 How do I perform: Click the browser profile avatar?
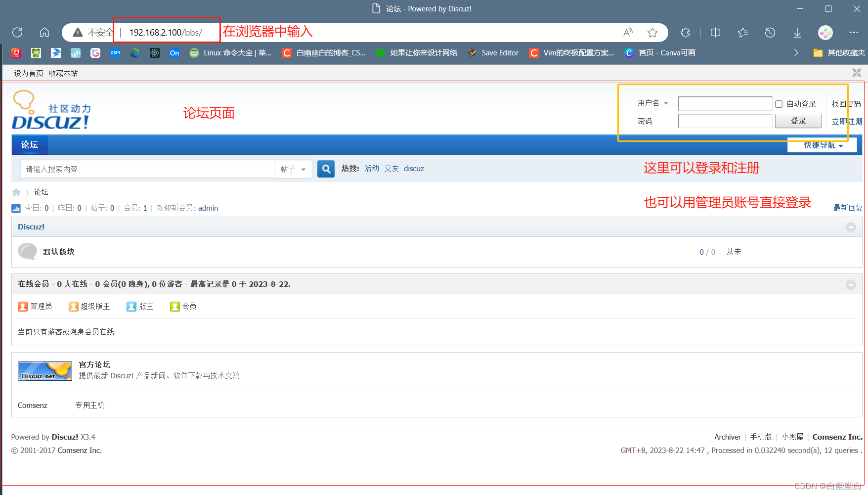825,33
